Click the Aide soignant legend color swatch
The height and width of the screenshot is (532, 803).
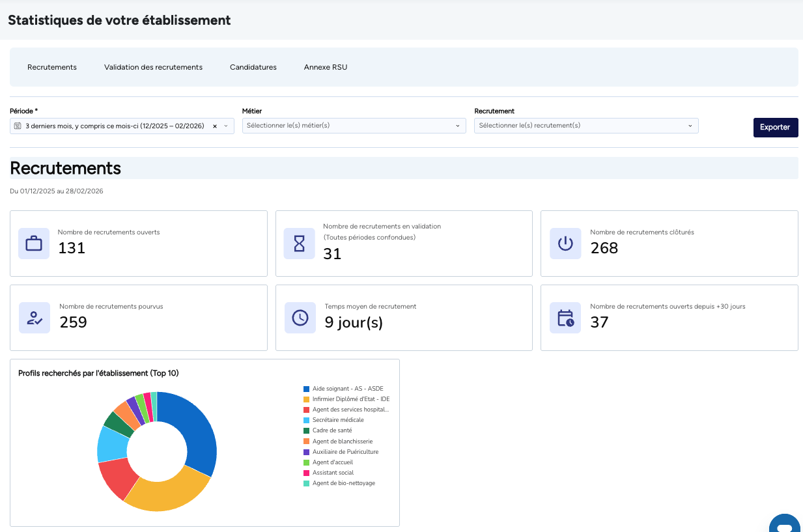pos(306,389)
